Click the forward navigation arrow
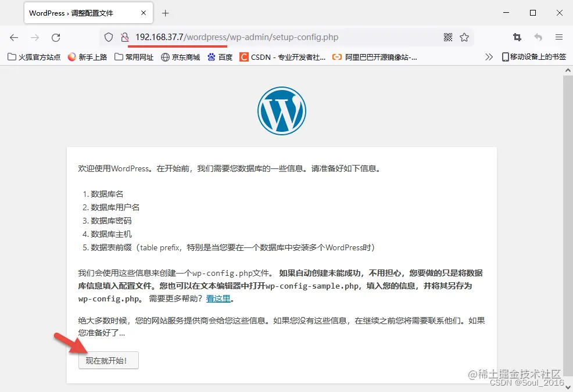Viewport: 573px width, 392px height. [x=35, y=37]
